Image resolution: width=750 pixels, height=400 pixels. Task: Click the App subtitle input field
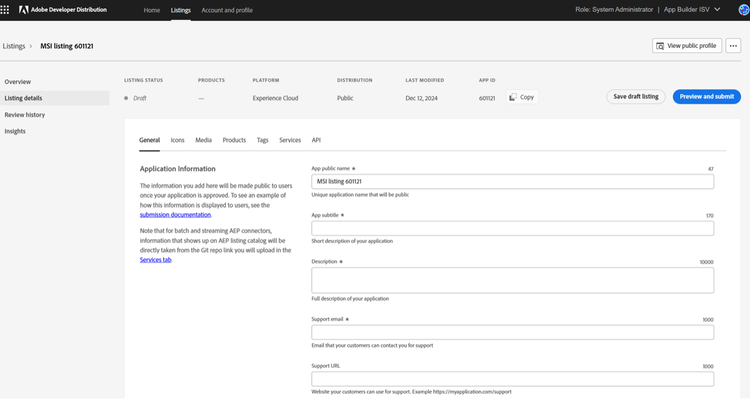point(512,229)
